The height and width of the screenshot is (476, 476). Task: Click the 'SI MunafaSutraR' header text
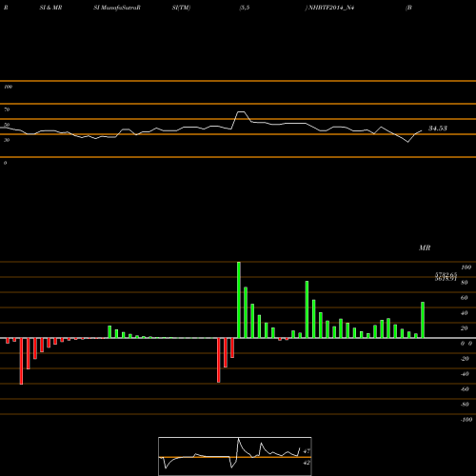click(117, 8)
